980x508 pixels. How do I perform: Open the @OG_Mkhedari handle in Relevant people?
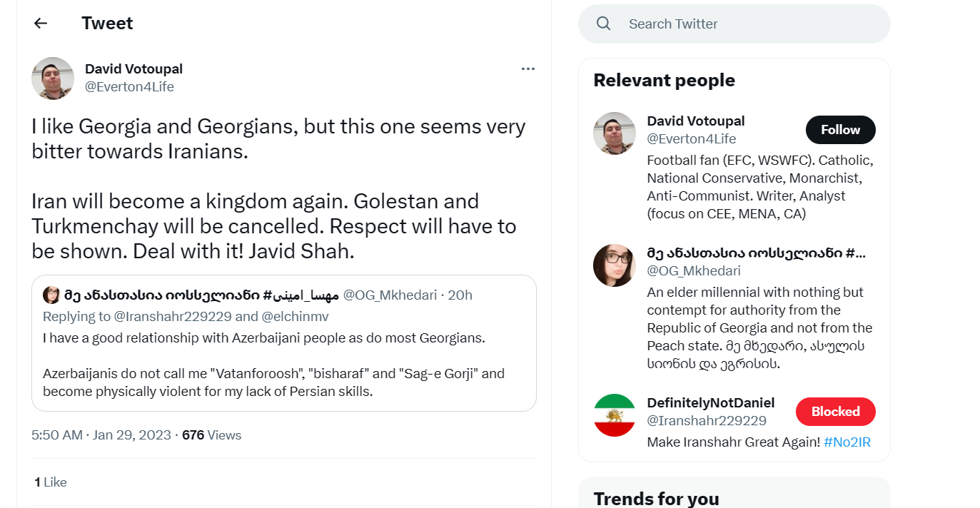click(694, 270)
